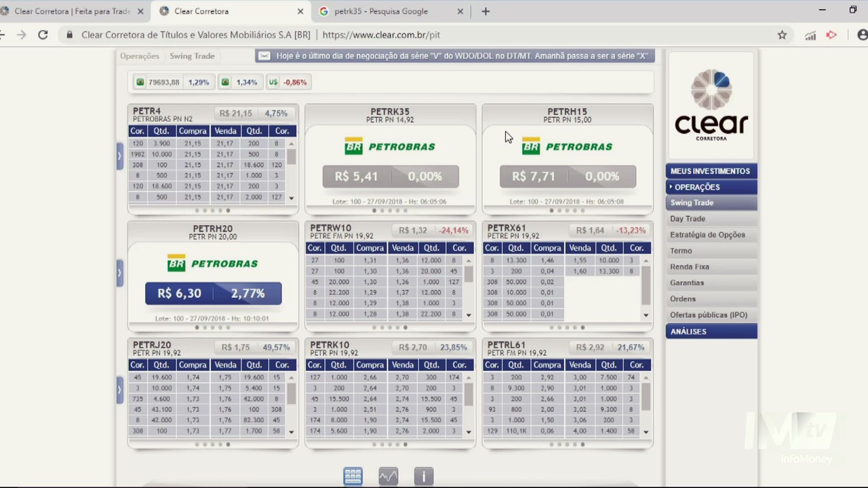868x488 pixels.
Task: Expand the side handle of PETRJ20 row
Action: click(x=120, y=389)
